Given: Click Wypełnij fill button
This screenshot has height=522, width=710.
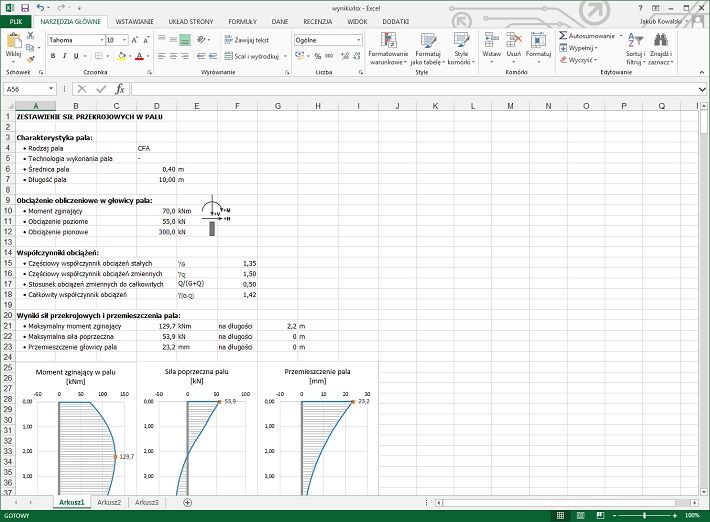Looking at the screenshot, I should 578,48.
